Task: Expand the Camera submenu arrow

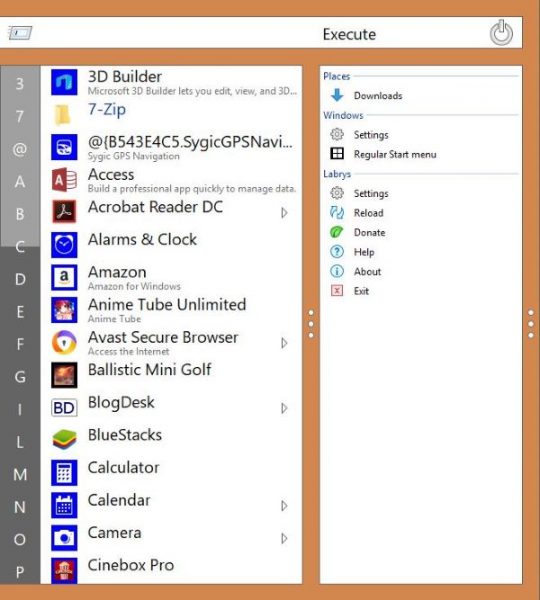Action: pyautogui.click(x=284, y=538)
